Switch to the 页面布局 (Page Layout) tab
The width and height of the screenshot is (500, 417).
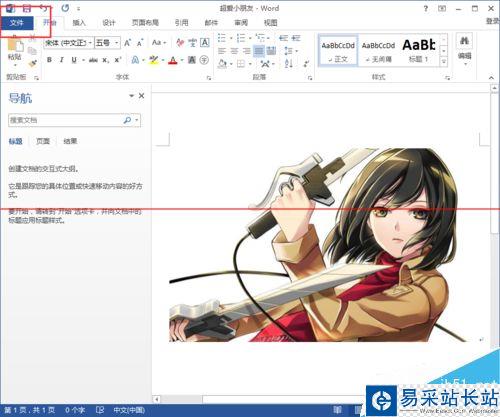point(145,23)
